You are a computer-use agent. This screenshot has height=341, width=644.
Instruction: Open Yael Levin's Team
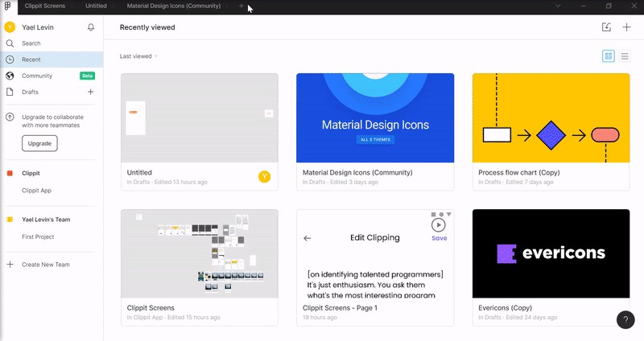46,220
